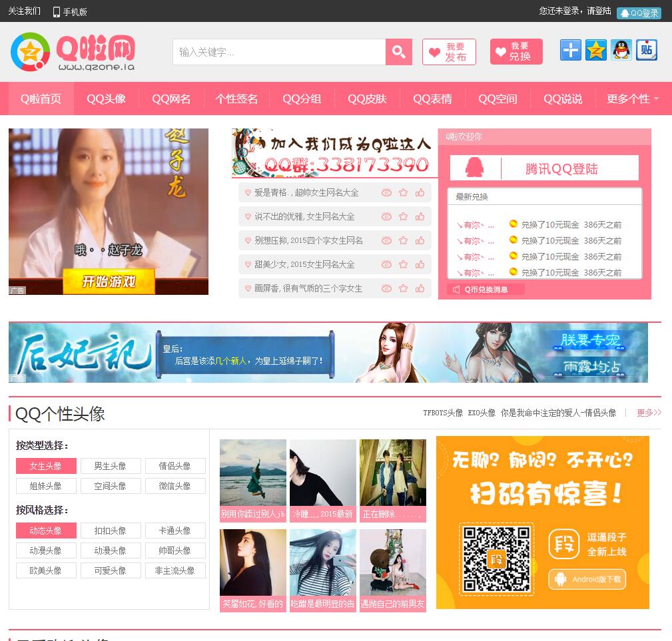Select the 动态头像 style filter
672x641 pixels.
coord(46,531)
